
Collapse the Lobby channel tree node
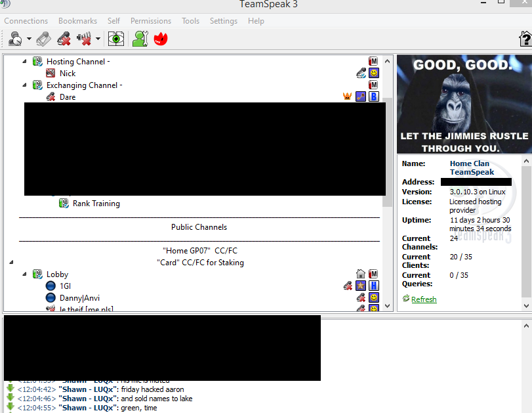pos(24,274)
